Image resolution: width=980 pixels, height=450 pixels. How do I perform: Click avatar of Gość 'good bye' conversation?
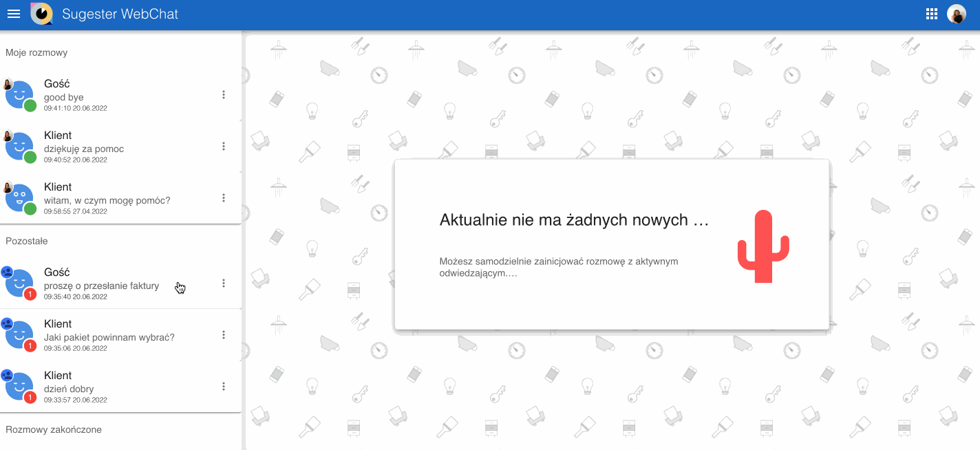coord(19,95)
